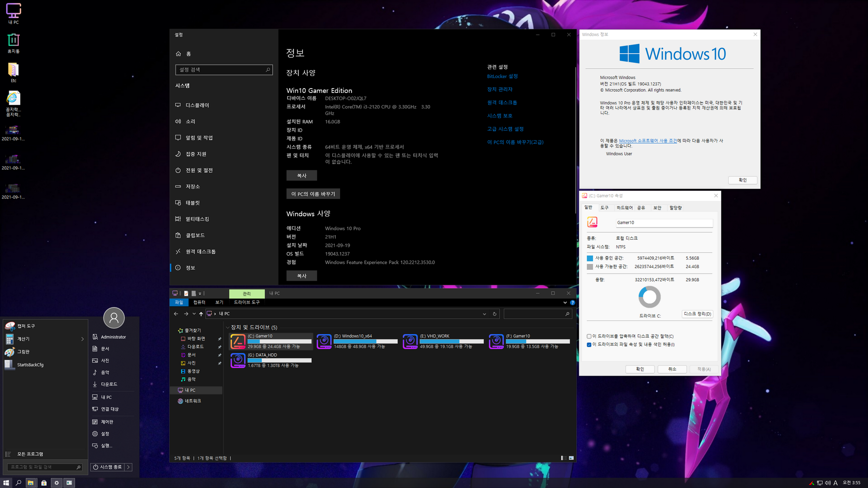The width and height of the screenshot is (868, 488).
Task: Click the drive C usage donut chart
Action: coord(650,297)
